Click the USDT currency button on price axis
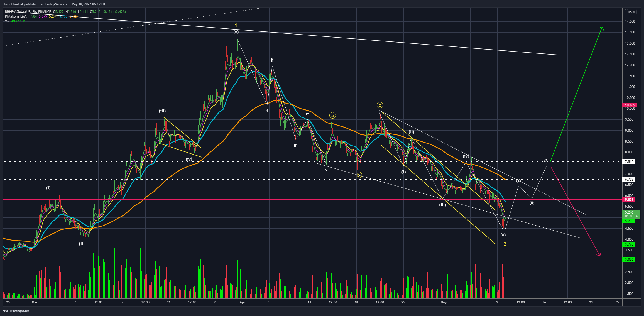644x316 pixels. coord(632,12)
